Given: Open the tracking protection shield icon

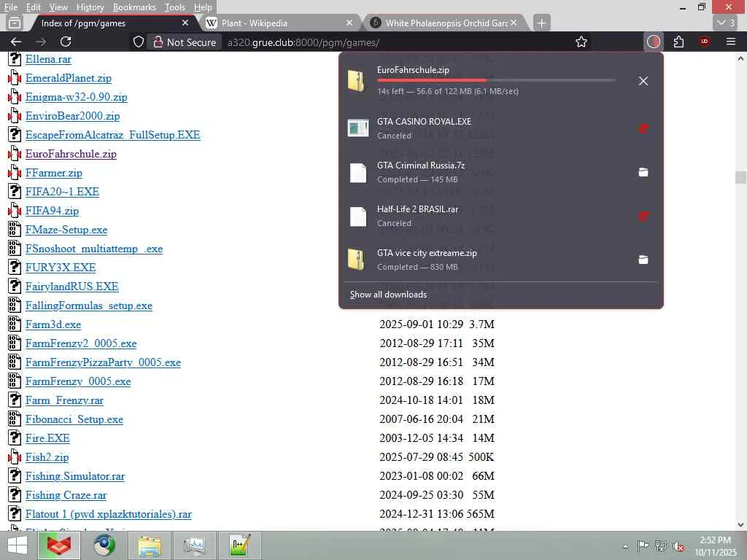Looking at the screenshot, I should [138, 42].
